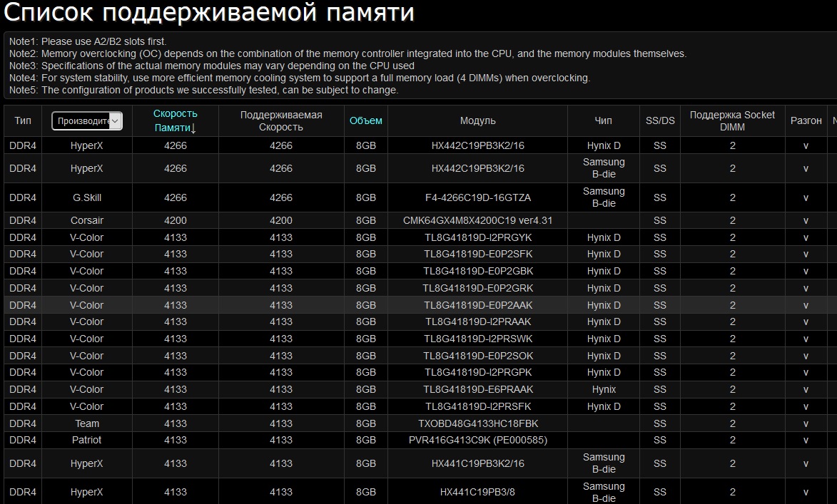The height and width of the screenshot is (504, 837).
Task: Click Note1 about A2/B2 slots
Action: [88, 41]
